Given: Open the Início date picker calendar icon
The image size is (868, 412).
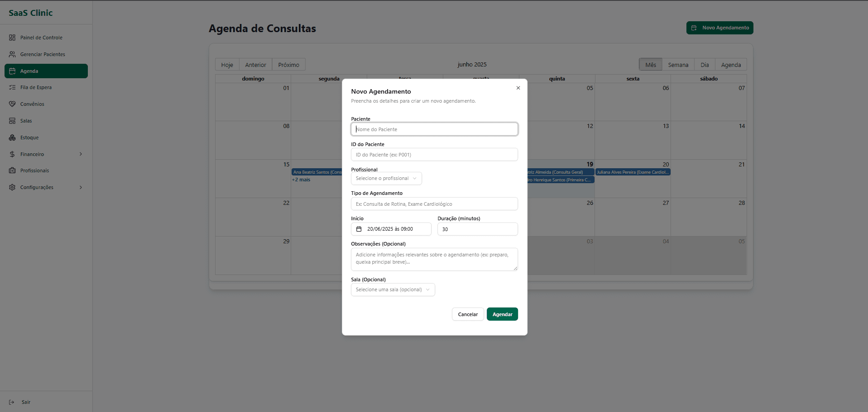Looking at the screenshot, I should point(359,229).
